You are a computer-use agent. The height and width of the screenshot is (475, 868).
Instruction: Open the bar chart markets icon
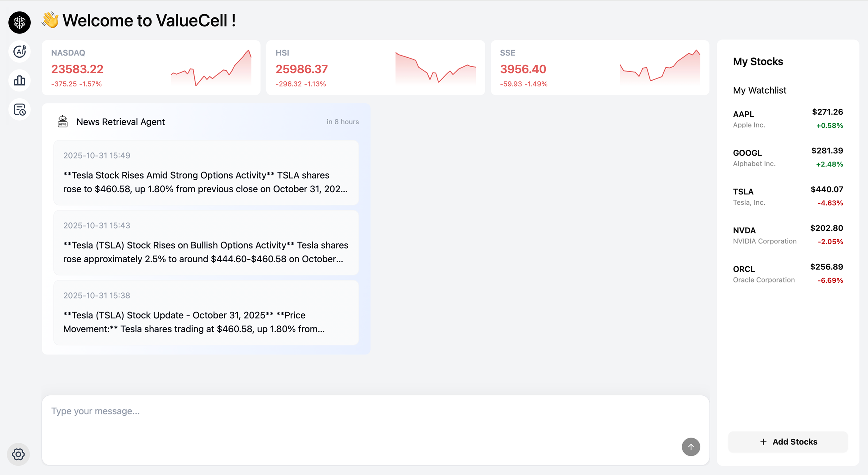tap(19, 80)
